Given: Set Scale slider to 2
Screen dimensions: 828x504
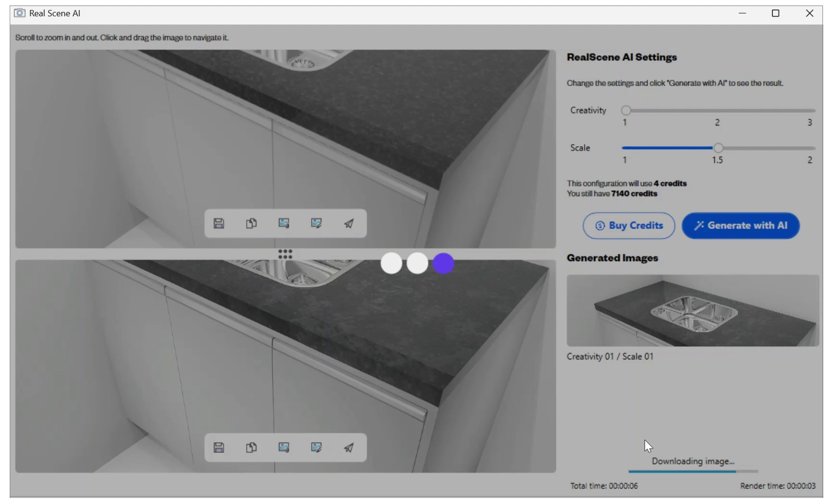Looking at the screenshot, I should tap(810, 148).
